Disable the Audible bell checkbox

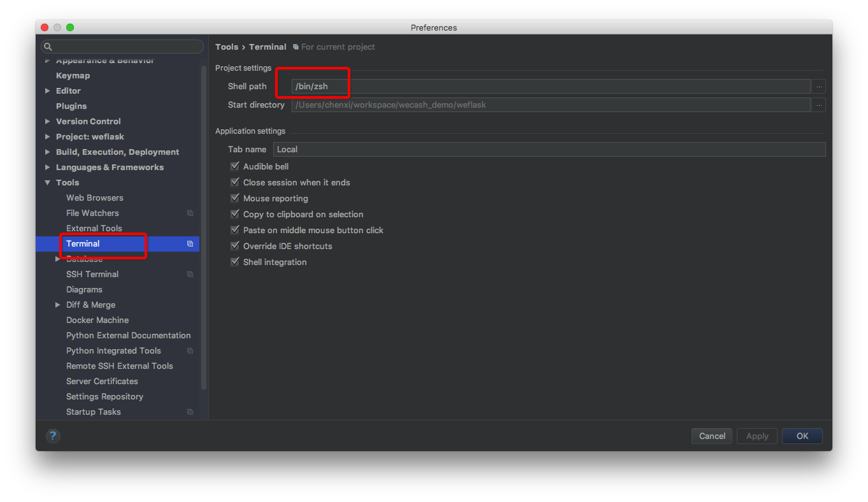tap(235, 166)
